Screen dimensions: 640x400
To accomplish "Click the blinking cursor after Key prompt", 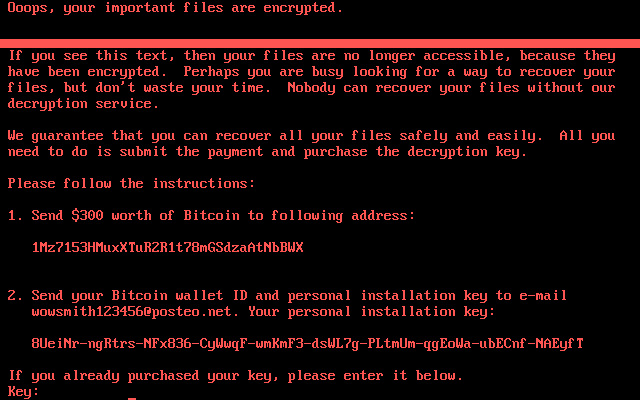I will 132,398.
